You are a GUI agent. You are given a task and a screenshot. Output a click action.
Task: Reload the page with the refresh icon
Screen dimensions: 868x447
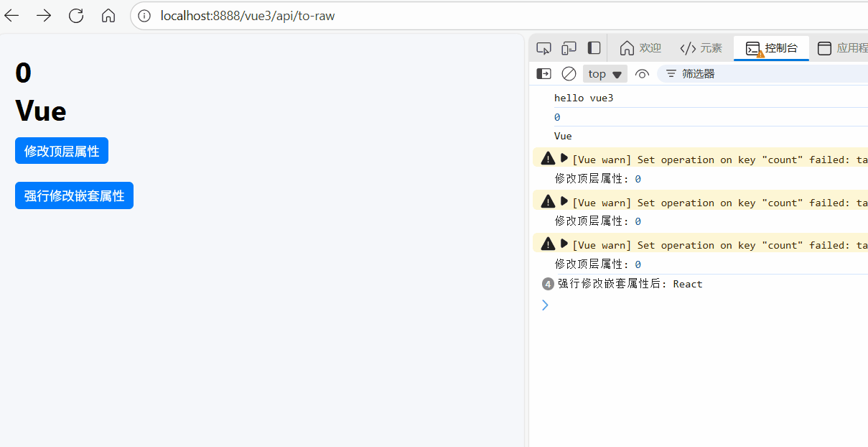pyautogui.click(x=76, y=16)
